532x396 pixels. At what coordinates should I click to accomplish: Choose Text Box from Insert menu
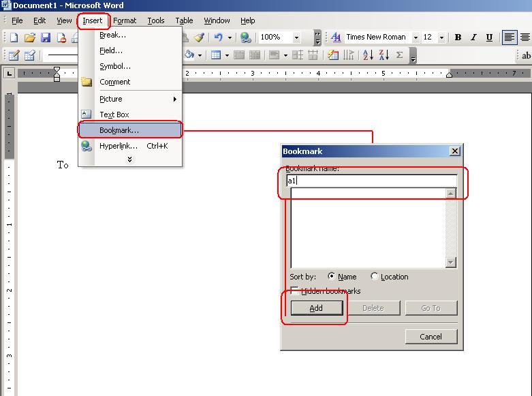[x=130, y=115]
